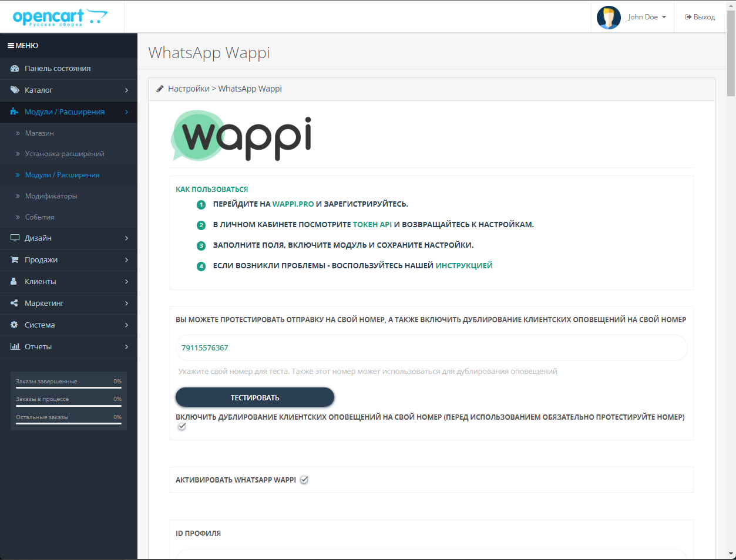Click the monitor icon beside Дизайн
The image size is (736, 560).
(x=15, y=238)
